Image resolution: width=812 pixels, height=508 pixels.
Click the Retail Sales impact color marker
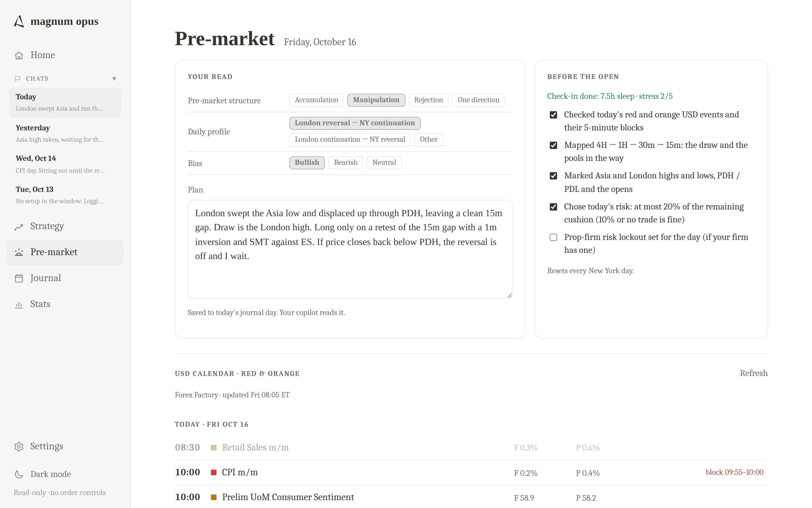click(x=213, y=448)
